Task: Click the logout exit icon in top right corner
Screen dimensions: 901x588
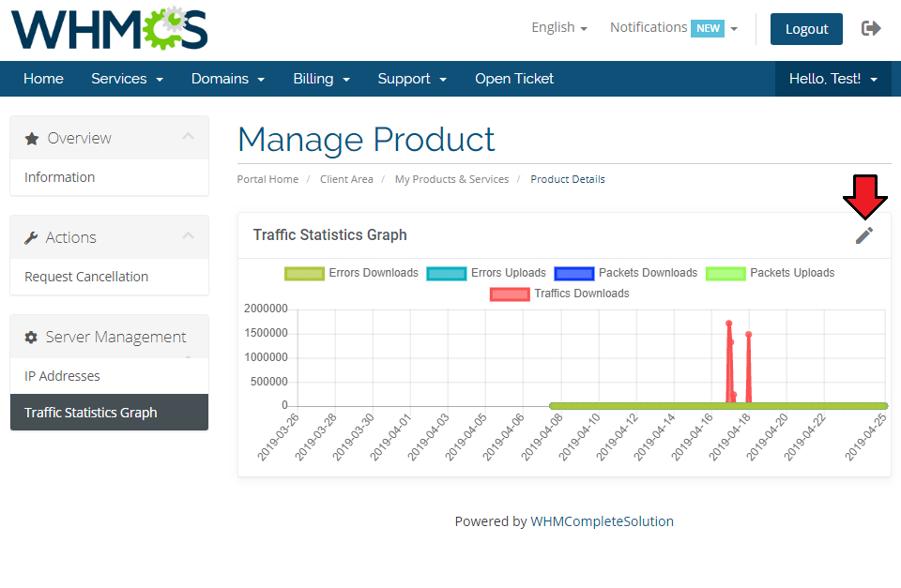Action: click(871, 28)
